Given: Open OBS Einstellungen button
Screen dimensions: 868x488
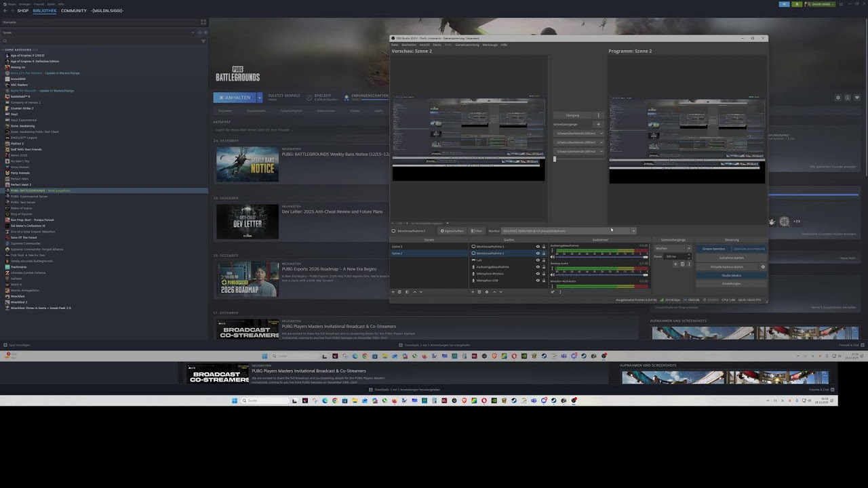Looking at the screenshot, I should [x=732, y=283].
